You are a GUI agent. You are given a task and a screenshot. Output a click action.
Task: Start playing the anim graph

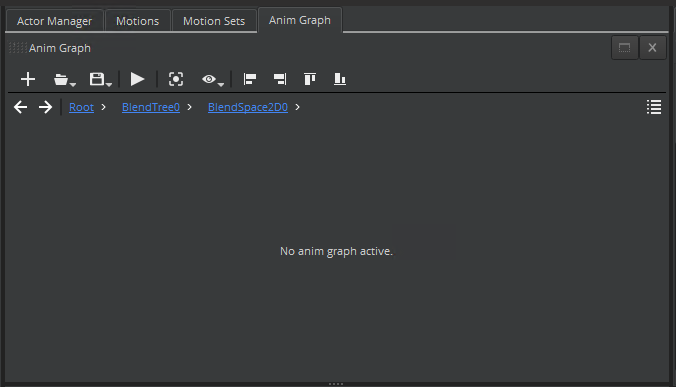(137, 79)
